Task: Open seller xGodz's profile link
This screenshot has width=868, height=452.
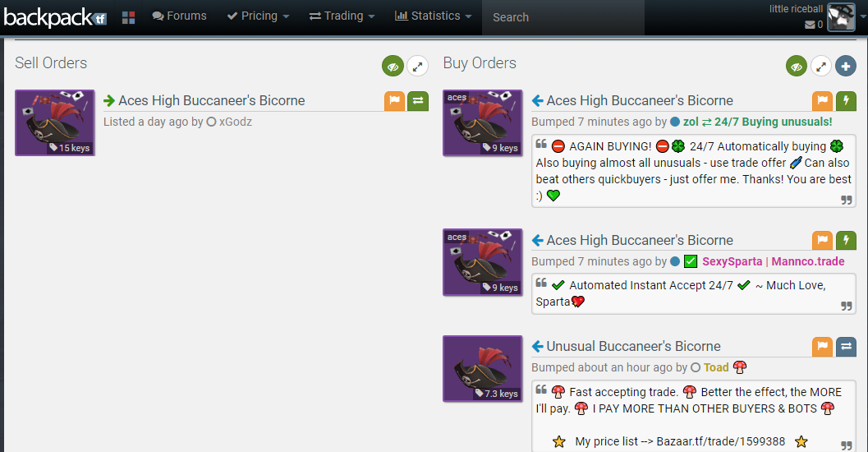Action: coord(236,122)
